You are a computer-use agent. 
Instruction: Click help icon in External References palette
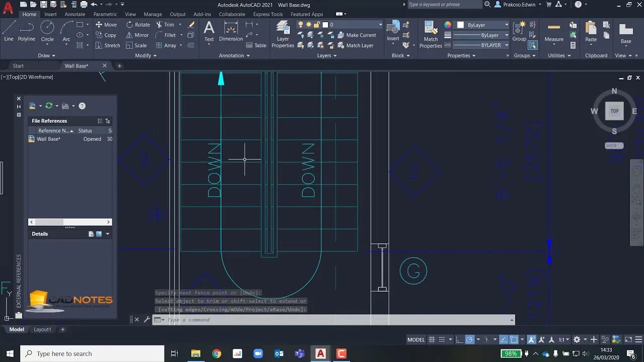pos(82,106)
